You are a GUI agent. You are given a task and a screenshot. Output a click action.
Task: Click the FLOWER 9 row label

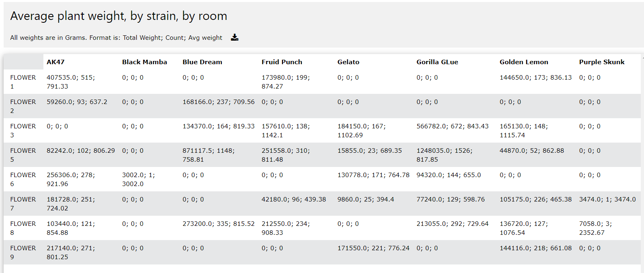click(x=23, y=252)
